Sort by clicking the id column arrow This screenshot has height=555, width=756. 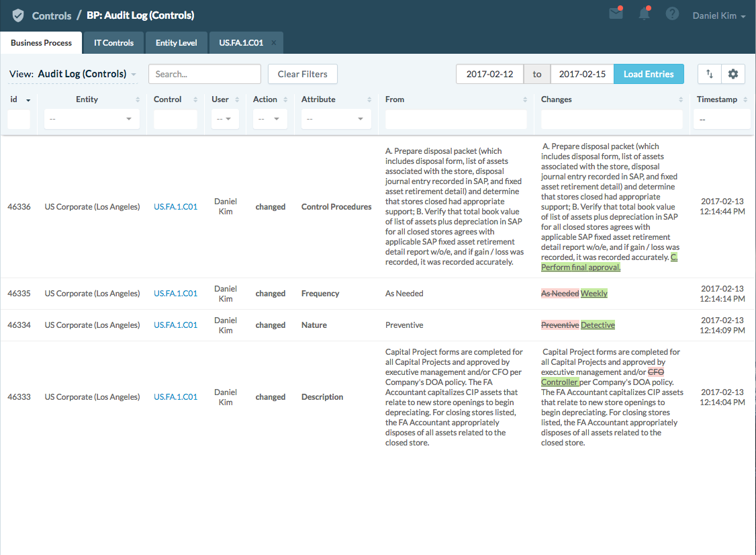click(x=27, y=98)
